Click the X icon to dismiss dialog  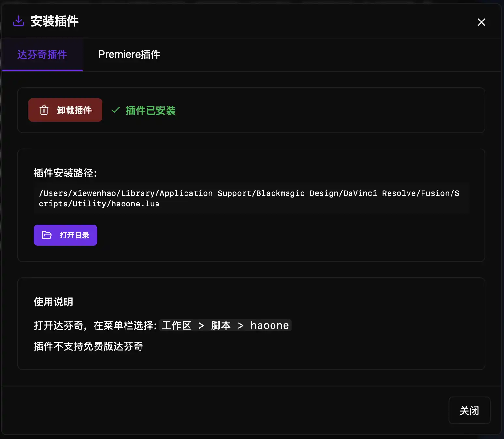[482, 22]
